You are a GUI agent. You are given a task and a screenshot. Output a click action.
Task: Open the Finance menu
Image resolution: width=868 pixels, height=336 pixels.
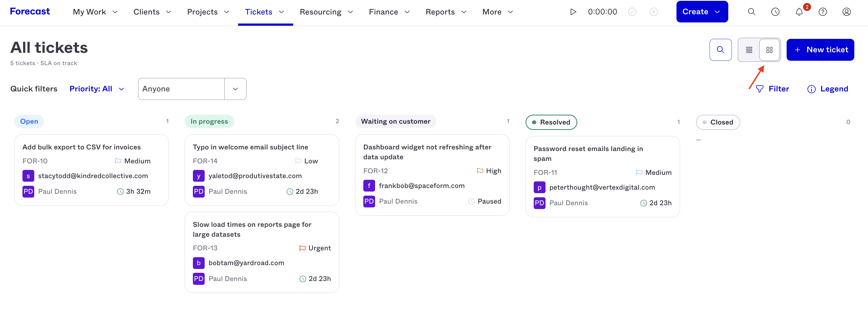click(389, 12)
